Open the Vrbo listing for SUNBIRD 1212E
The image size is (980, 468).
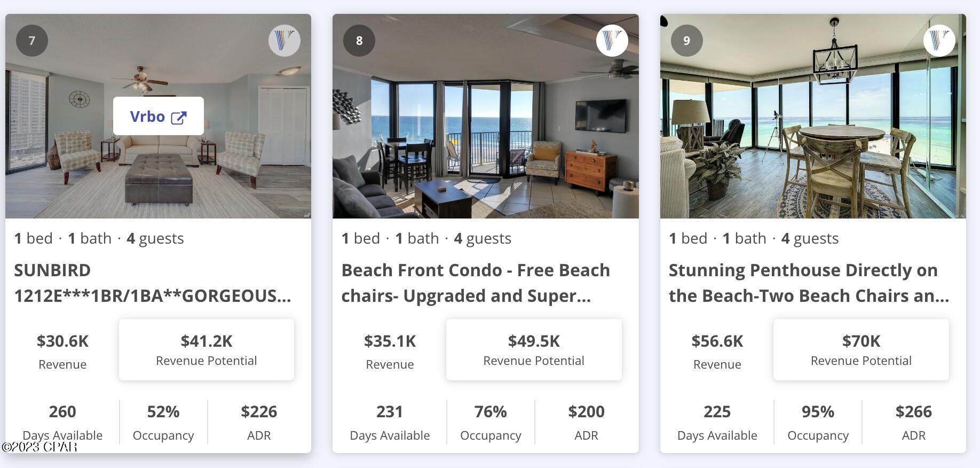coord(158,116)
